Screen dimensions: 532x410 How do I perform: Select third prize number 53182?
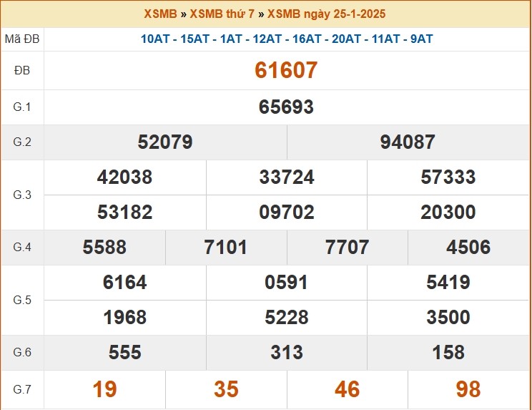[x=124, y=212]
